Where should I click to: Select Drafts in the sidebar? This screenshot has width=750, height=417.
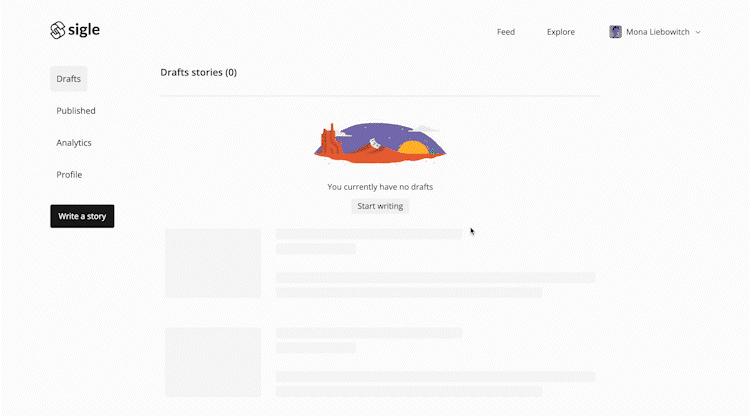[x=68, y=79]
